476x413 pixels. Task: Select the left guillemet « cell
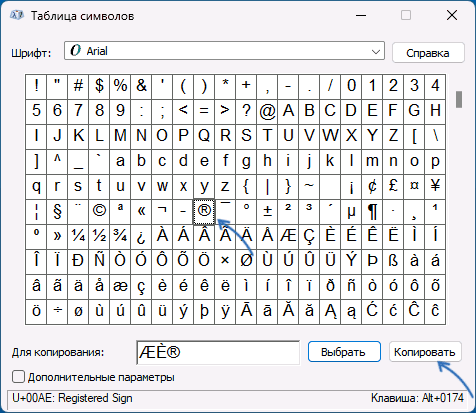141,212
